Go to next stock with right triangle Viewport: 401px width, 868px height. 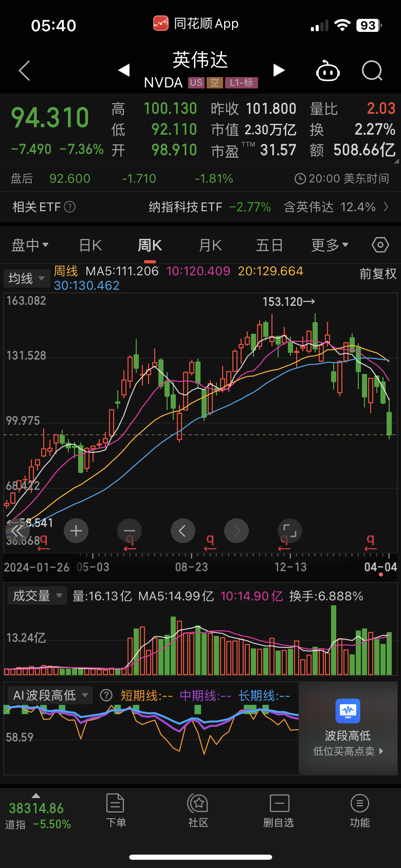279,70
